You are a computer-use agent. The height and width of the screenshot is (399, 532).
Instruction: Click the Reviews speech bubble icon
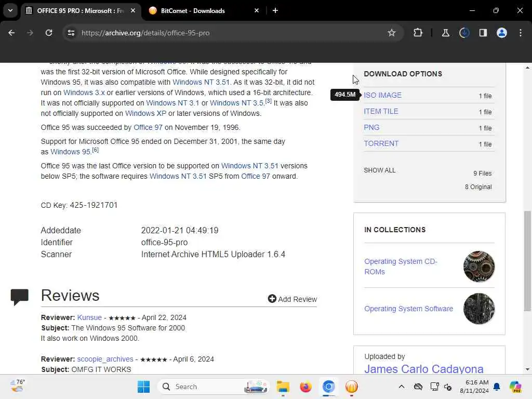pos(19,297)
